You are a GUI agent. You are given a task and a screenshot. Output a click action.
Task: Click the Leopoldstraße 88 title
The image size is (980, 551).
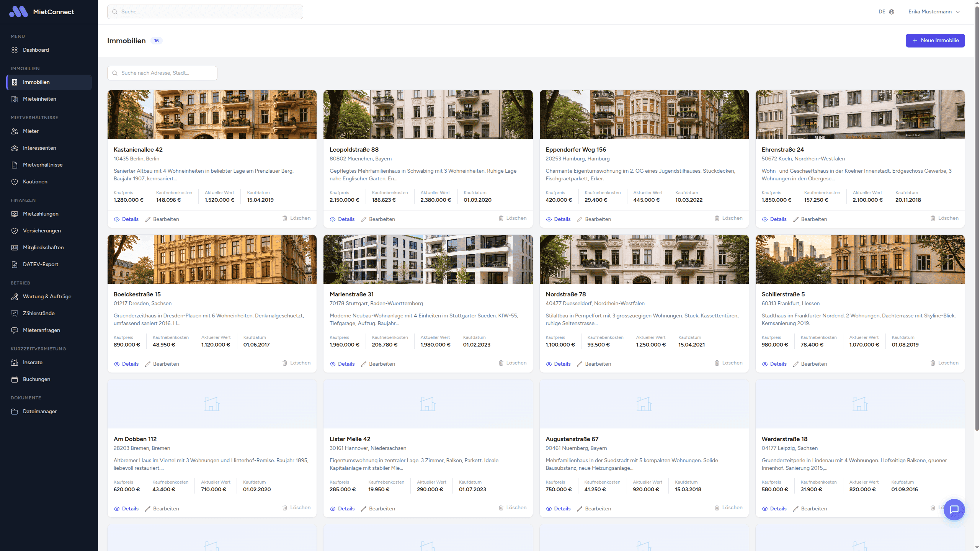[x=354, y=150]
